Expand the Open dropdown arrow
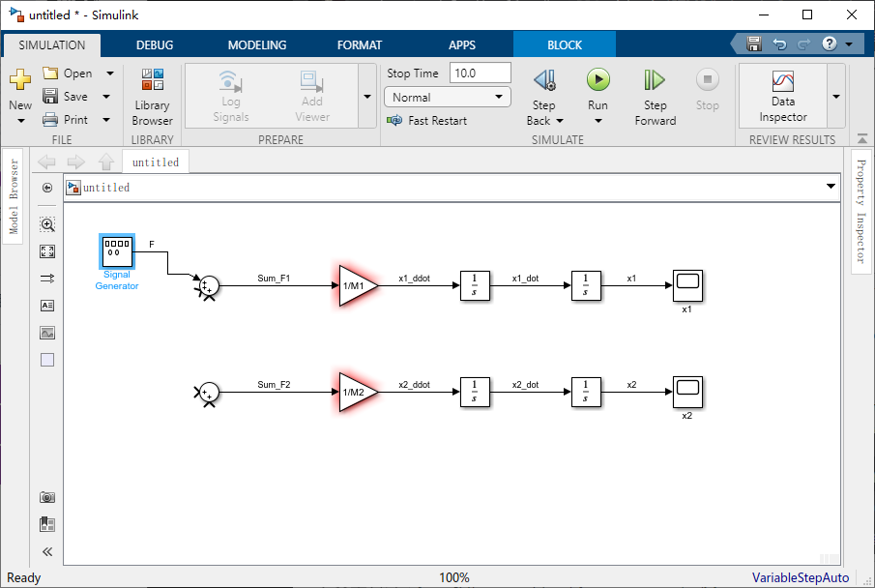The image size is (875, 588). coord(110,73)
